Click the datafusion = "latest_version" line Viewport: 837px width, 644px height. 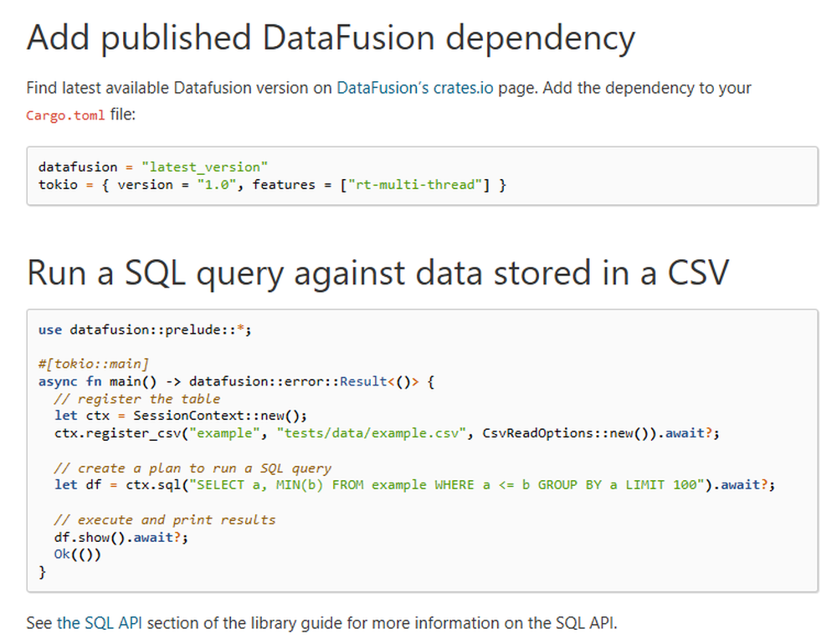tap(152, 167)
